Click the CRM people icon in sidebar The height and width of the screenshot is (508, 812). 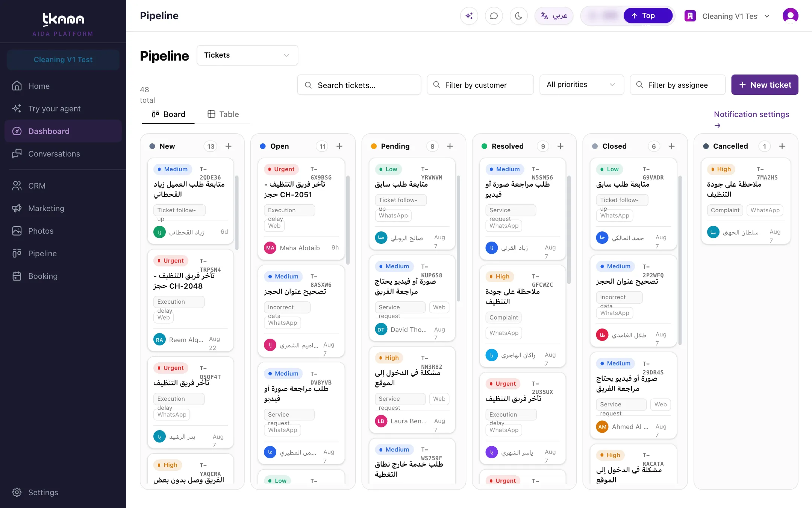pyautogui.click(x=17, y=186)
